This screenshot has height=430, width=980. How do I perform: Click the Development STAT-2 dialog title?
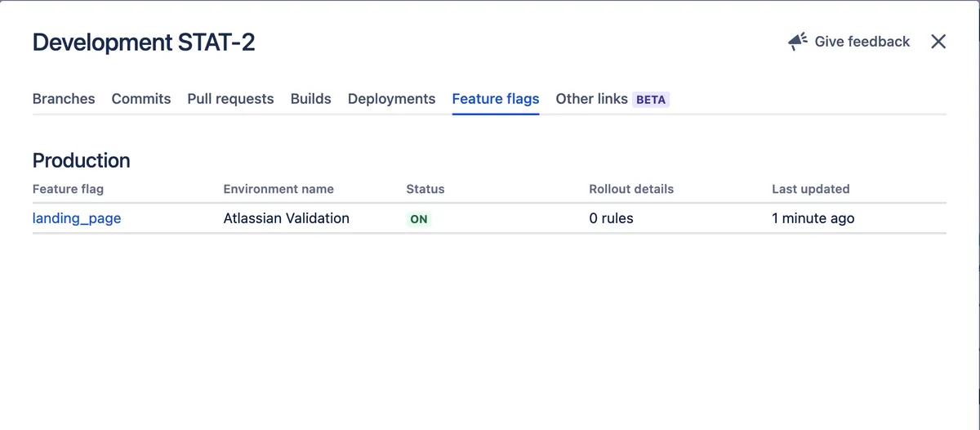coord(144,43)
